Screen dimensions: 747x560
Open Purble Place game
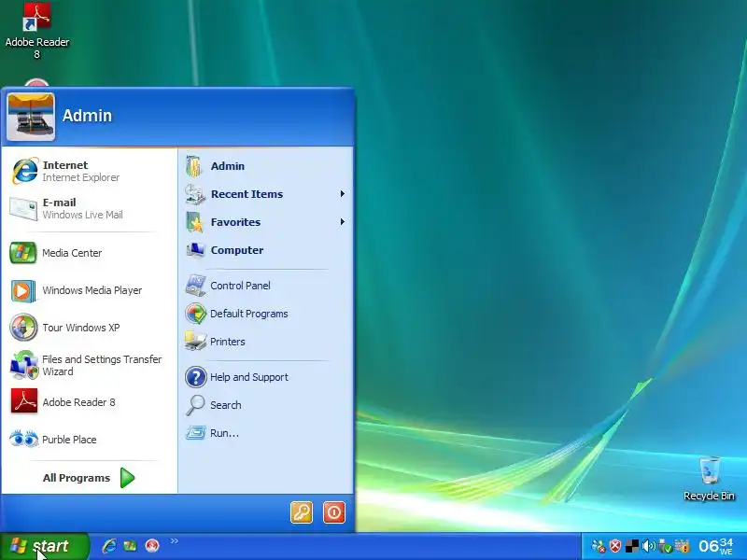pos(89,440)
